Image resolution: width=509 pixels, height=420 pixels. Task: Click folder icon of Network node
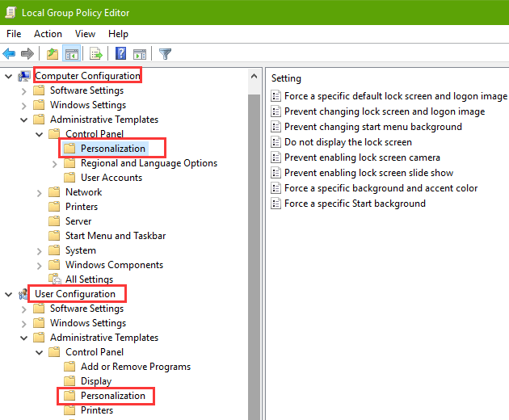click(54, 192)
